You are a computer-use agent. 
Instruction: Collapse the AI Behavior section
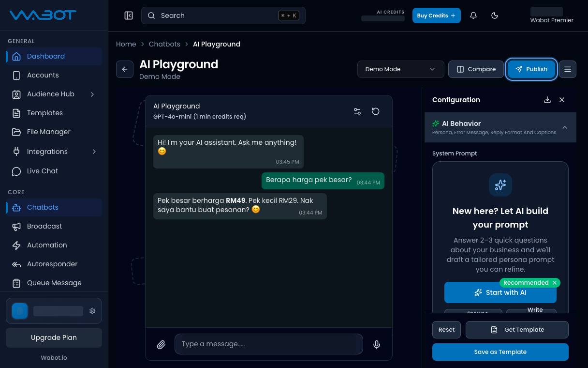(x=500, y=127)
